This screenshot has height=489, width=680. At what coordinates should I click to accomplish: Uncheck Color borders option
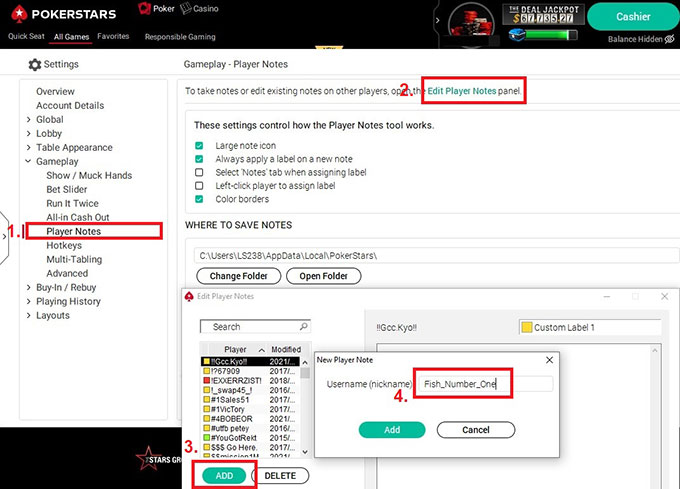[x=199, y=199]
